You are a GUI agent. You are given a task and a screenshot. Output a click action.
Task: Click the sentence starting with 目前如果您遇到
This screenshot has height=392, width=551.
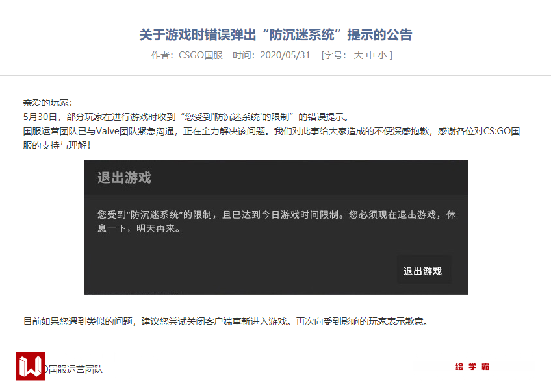226,321
